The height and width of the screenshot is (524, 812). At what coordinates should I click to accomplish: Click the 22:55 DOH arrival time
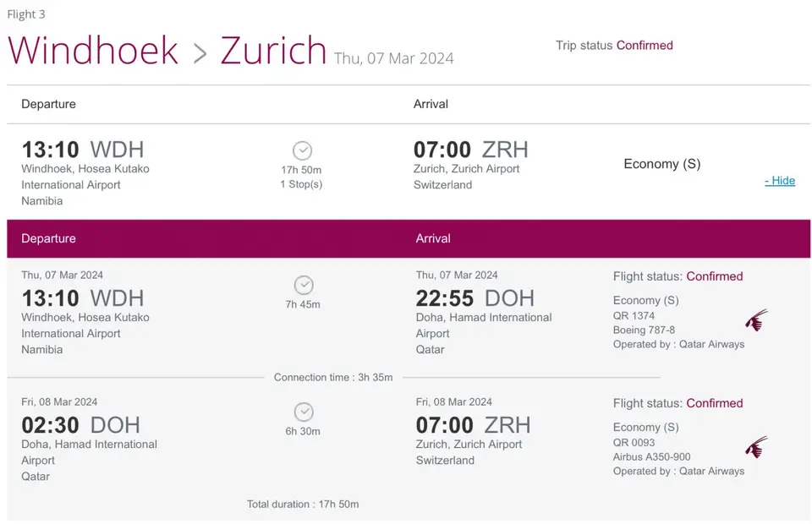(x=475, y=298)
